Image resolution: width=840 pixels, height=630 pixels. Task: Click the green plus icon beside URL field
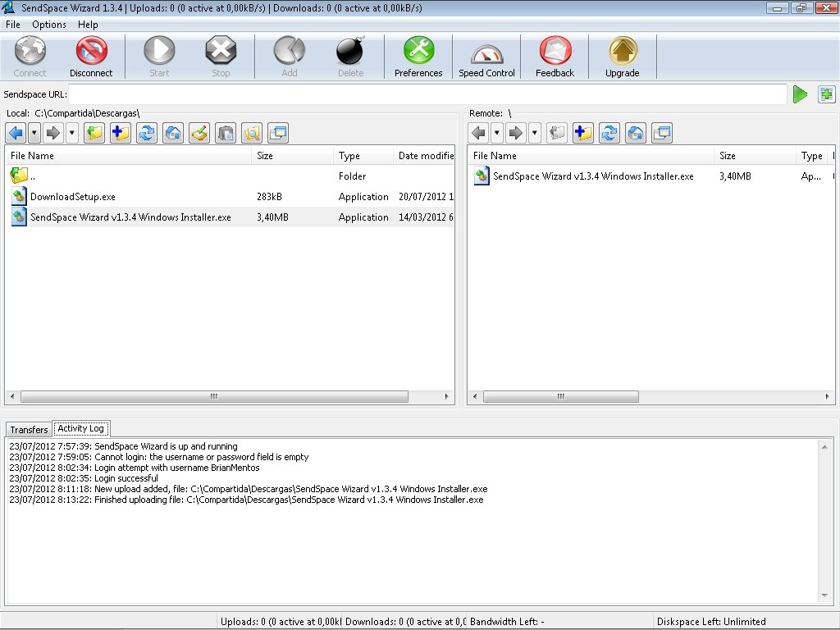[827, 94]
